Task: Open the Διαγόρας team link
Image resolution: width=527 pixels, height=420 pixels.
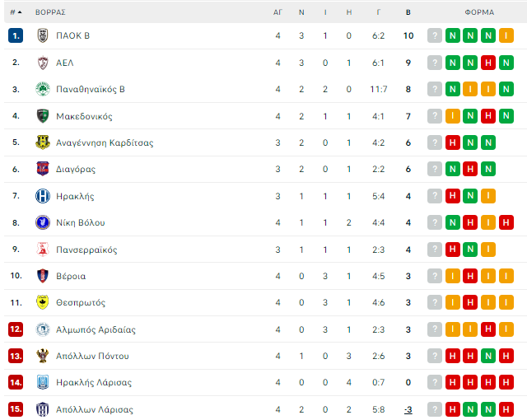Action: pos(76,169)
